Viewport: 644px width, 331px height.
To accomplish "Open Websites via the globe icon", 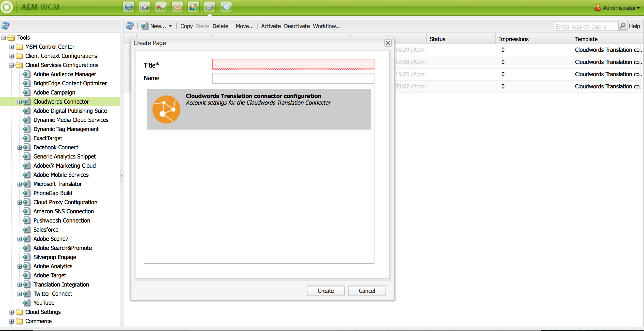I will [129, 7].
